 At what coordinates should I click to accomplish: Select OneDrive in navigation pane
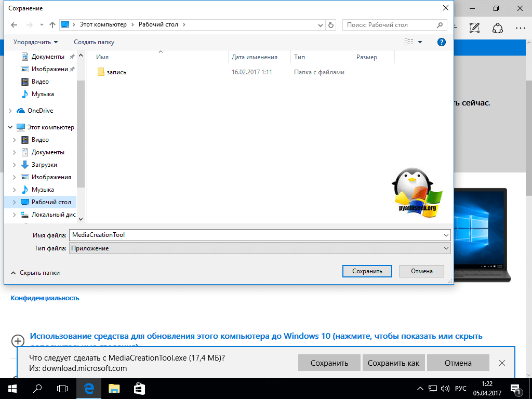[x=36, y=111]
